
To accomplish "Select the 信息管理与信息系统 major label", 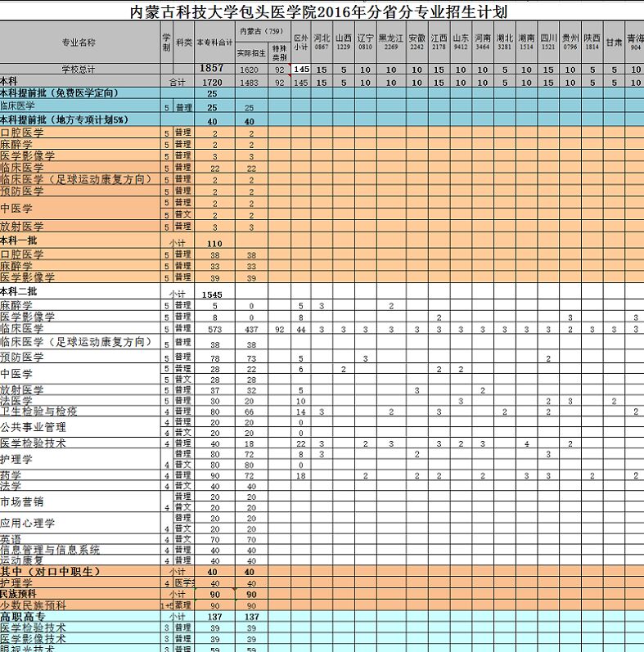I will 50,550.
